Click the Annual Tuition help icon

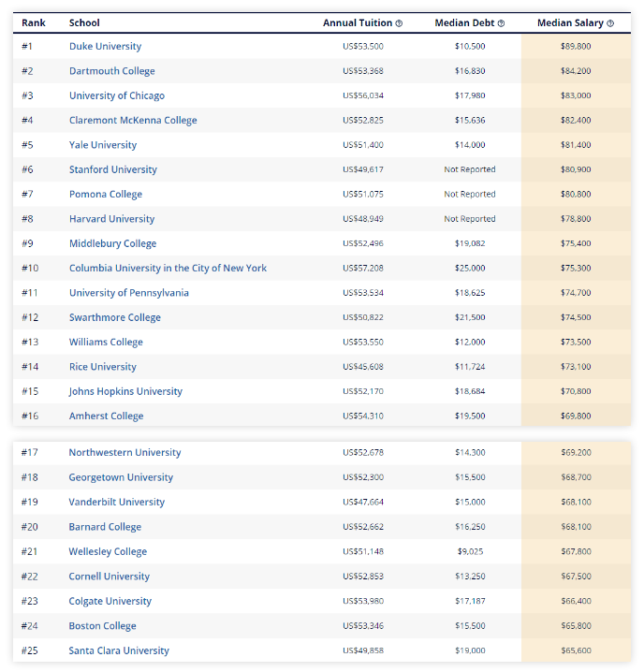399,23
